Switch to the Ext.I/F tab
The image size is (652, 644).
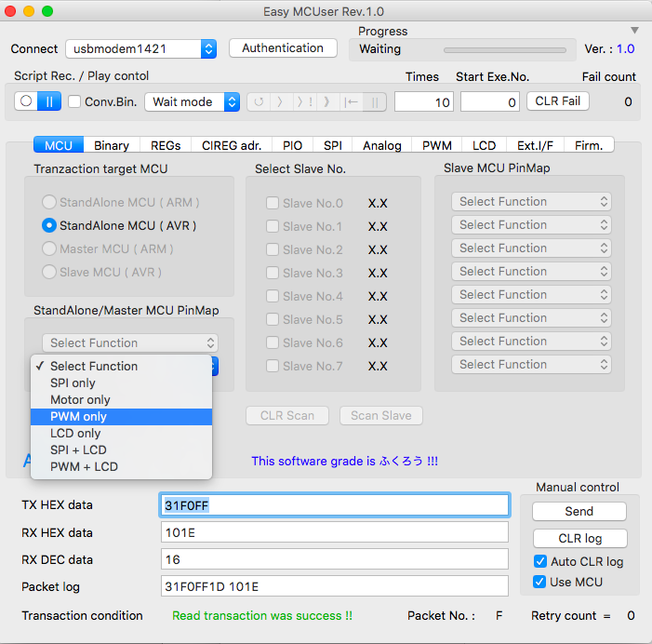pyautogui.click(x=535, y=145)
